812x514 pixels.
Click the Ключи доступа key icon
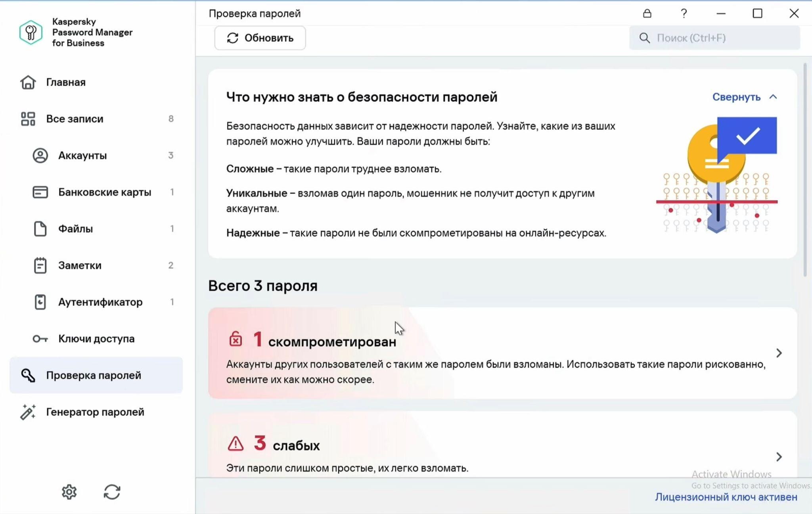point(40,339)
